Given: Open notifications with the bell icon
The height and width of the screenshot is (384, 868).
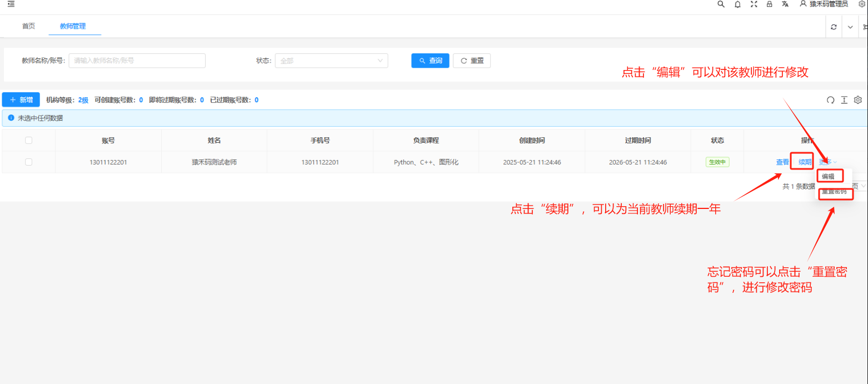Looking at the screenshot, I should click(737, 4).
